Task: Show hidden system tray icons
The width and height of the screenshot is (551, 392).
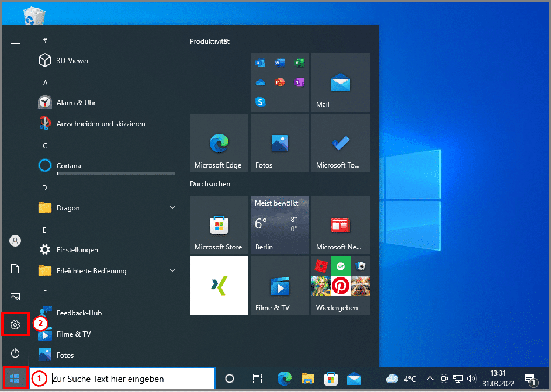Action: [430, 379]
